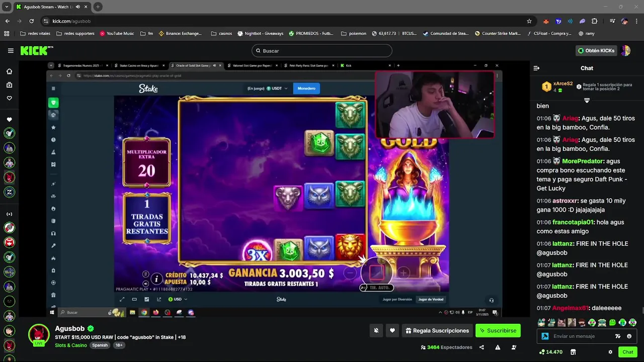Open Chrome extensions puzzle icon

pyautogui.click(x=594, y=21)
